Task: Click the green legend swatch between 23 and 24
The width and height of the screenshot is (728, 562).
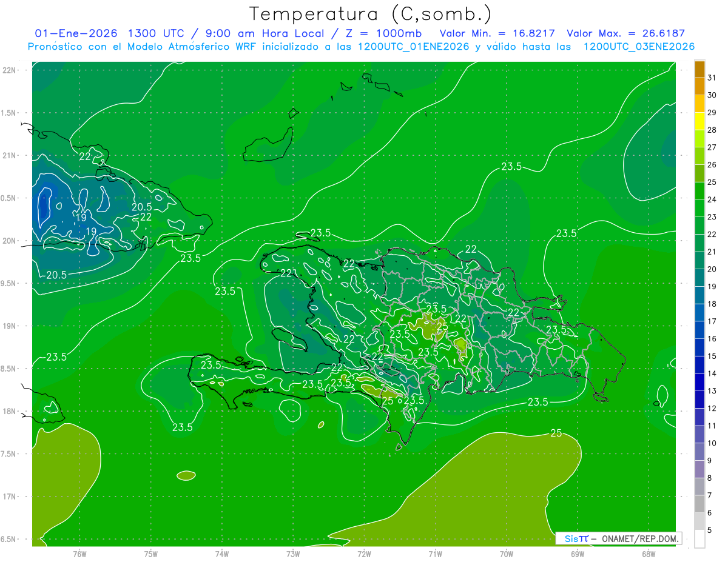Action: (699, 208)
